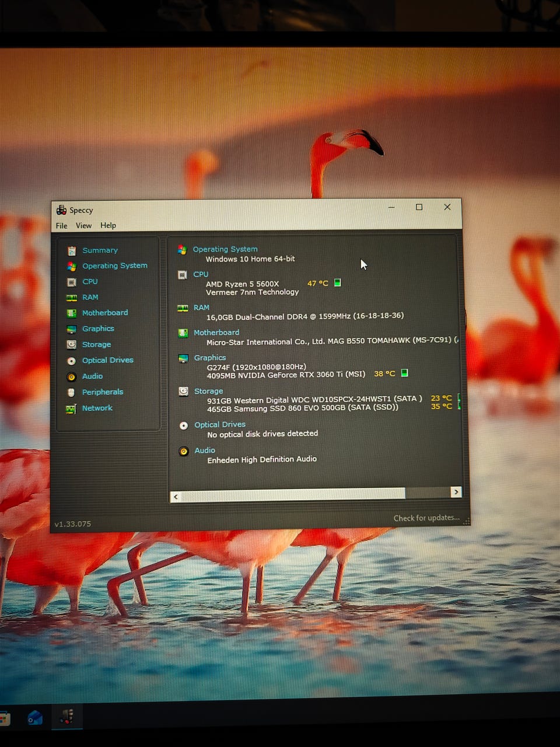This screenshot has width=560, height=747.
Task: Click the RAM icon in summary panel
Action: [183, 308]
